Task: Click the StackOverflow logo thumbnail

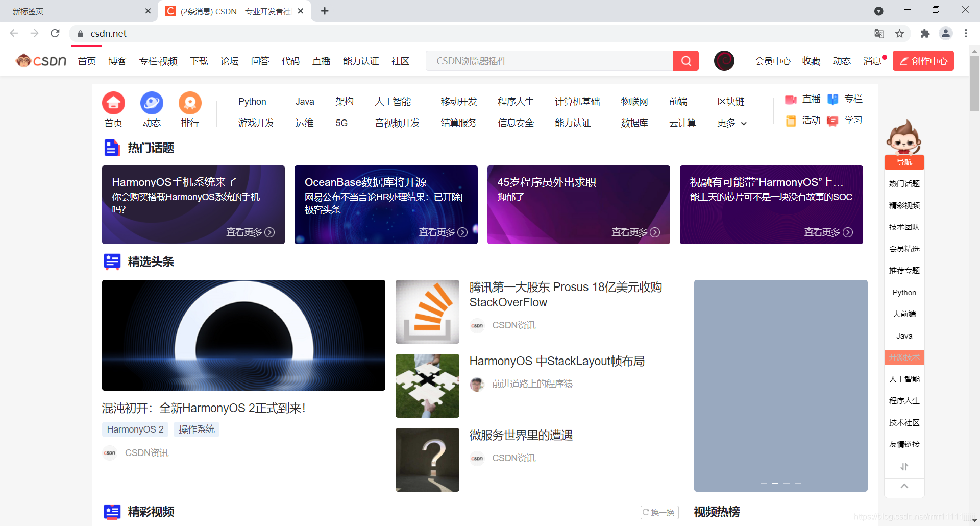Action: (x=427, y=312)
